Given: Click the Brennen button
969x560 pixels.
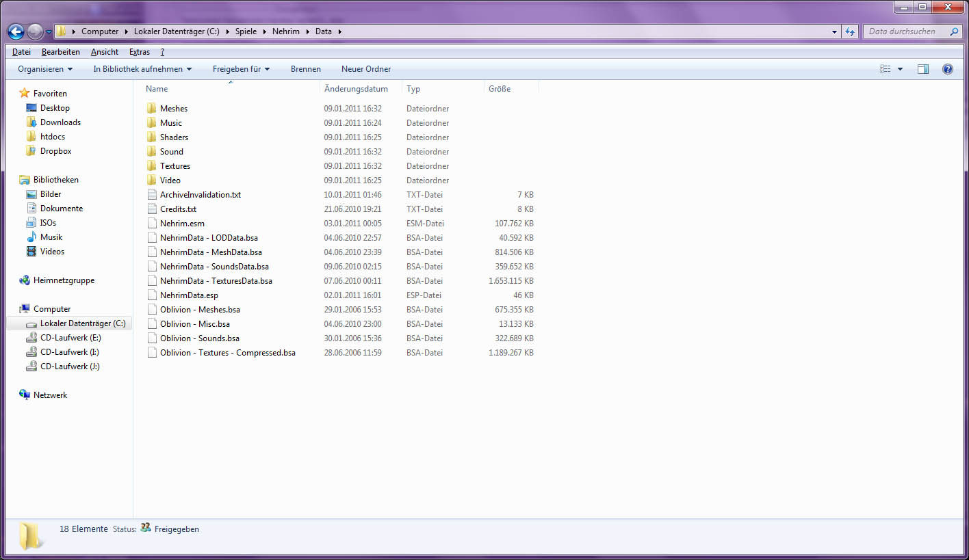Looking at the screenshot, I should pyautogui.click(x=305, y=69).
